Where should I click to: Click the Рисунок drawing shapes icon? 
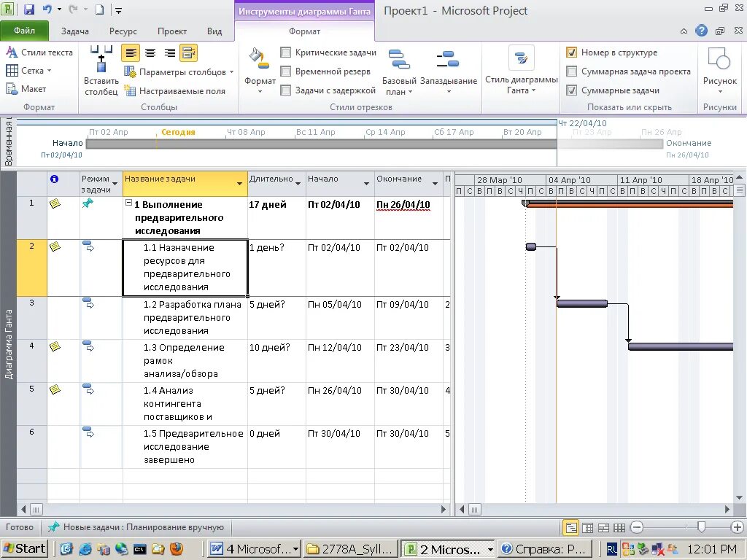(719, 59)
